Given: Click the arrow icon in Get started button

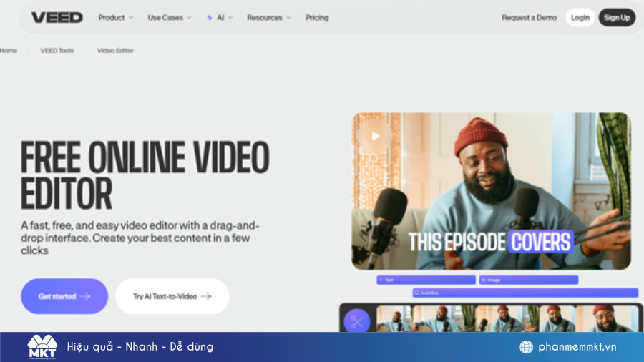Looking at the screenshot, I should pos(86,296).
